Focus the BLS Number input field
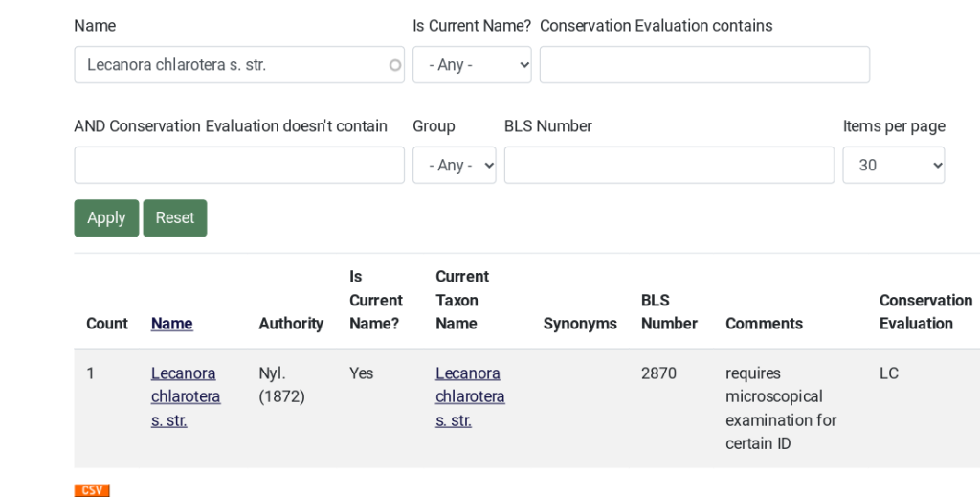Image resolution: width=980 pixels, height=497 pixels. [x=669, y=165]
